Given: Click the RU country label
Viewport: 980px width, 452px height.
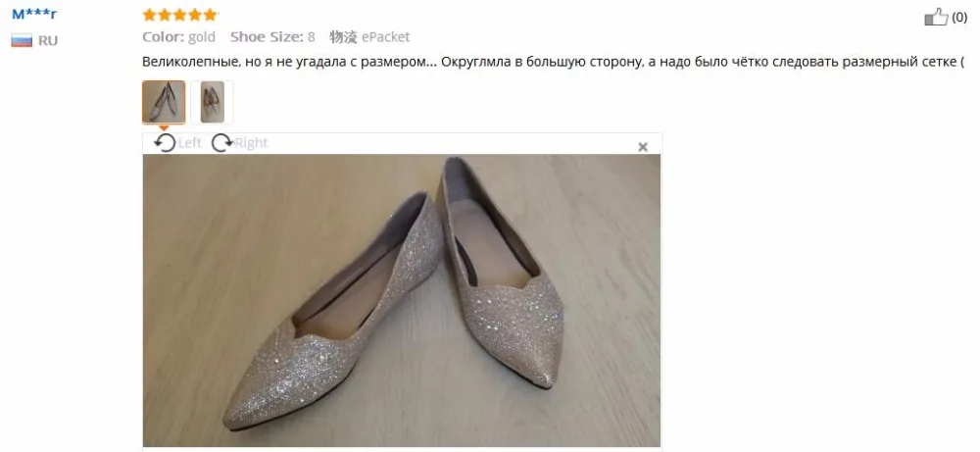Looking at the screenshot, I should point(47,40).
